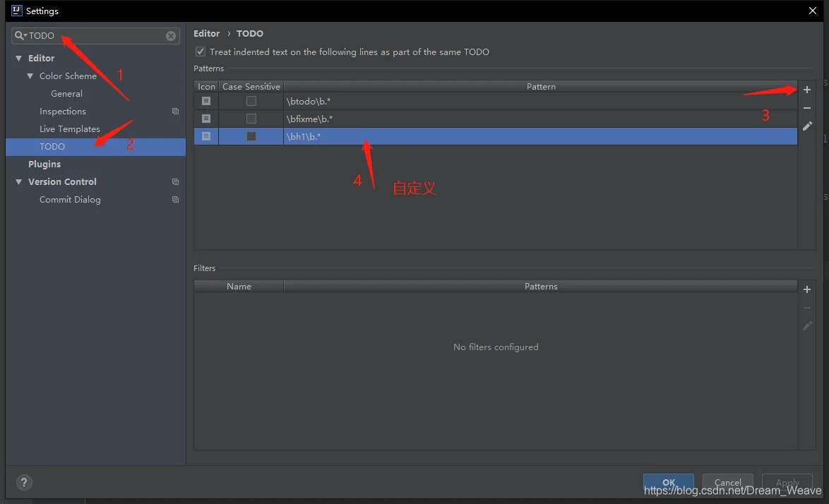Toggle case sensitive for \bh1\b.* pattern
The image size is (829, 504).
point(251,136)
